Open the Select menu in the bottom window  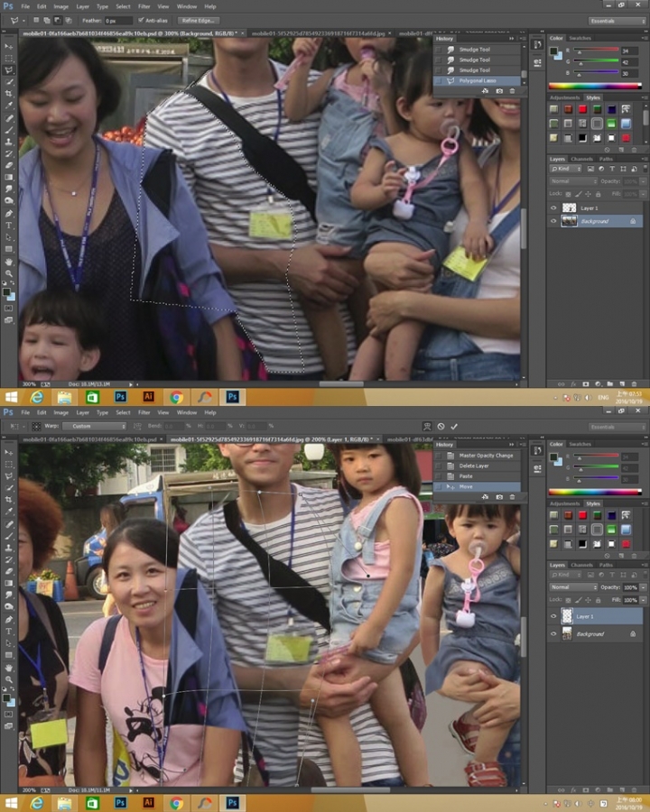point(123,412)
